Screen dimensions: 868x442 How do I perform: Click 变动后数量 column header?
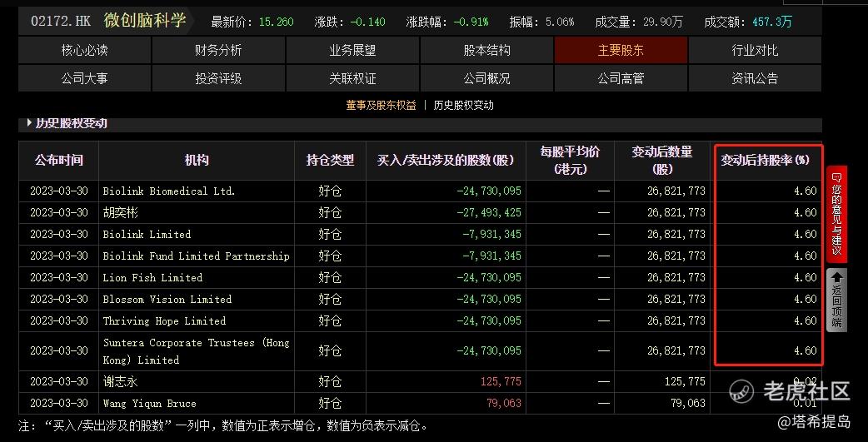(662, 161)
